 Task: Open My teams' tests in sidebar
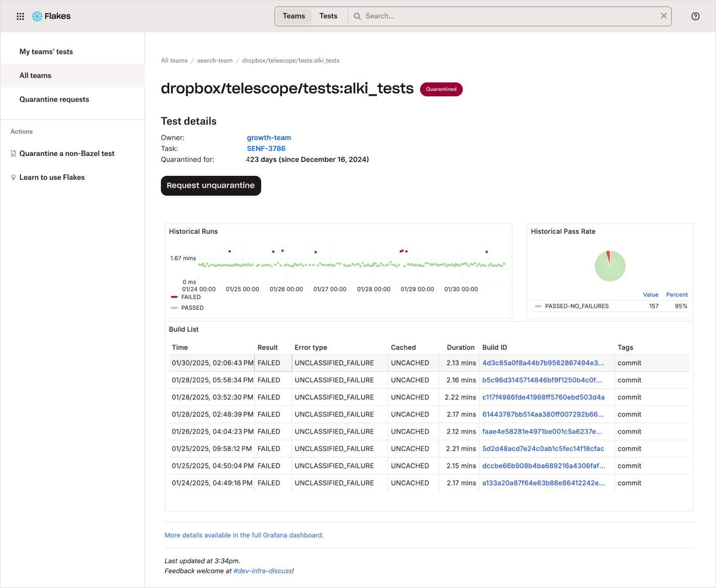click(x=72, y=52)
